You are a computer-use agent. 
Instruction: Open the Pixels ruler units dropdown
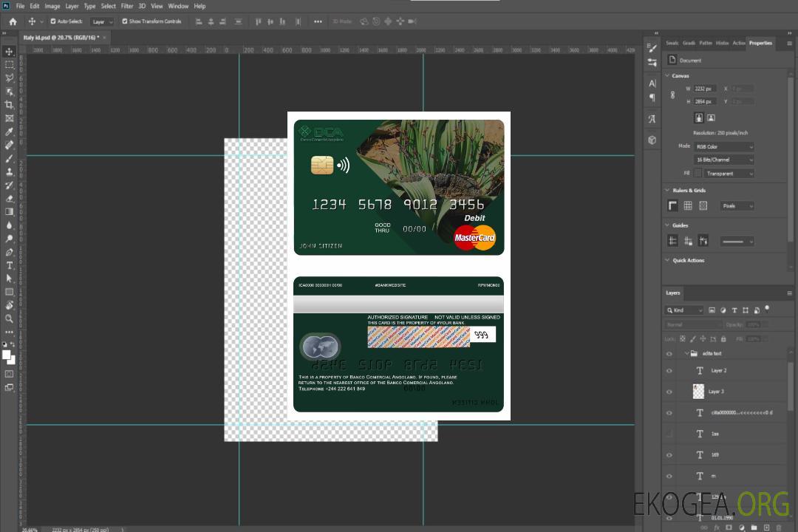pyautogui.click(x=737, y=205)
